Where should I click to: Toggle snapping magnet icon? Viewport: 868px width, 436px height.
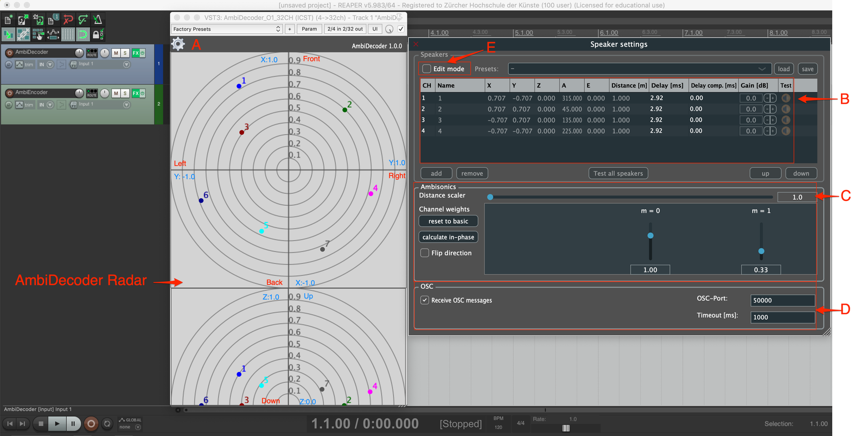[x=82, y=35]
